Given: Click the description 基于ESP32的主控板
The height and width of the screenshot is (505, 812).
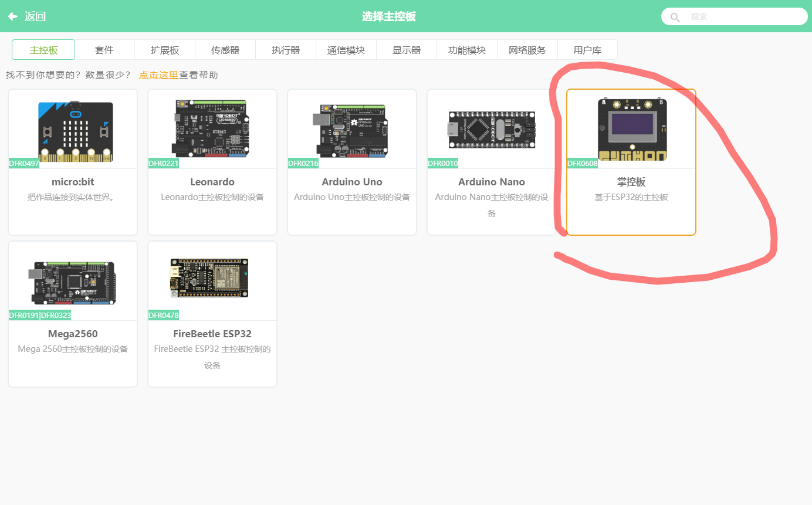Looking at the screenshot, I should pos(631,197).
